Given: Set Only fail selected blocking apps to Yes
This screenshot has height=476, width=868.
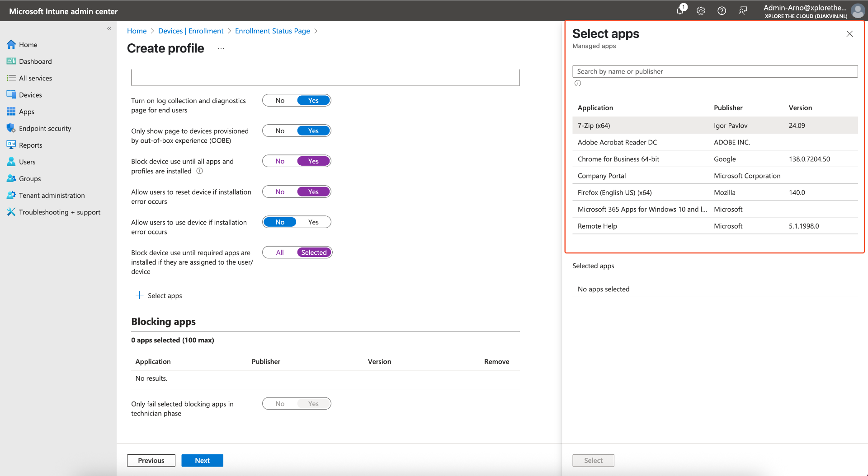Looking at the screenshot, I should click(x=313, y=403).
